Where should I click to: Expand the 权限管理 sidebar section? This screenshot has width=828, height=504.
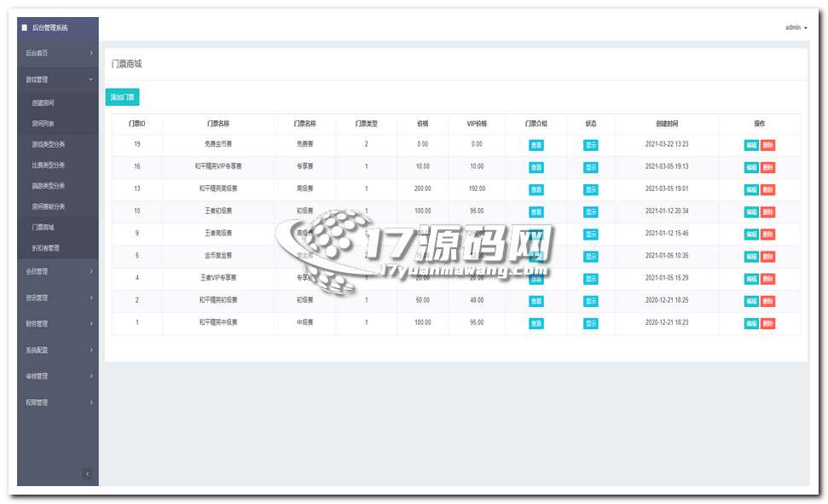(57, 402)
